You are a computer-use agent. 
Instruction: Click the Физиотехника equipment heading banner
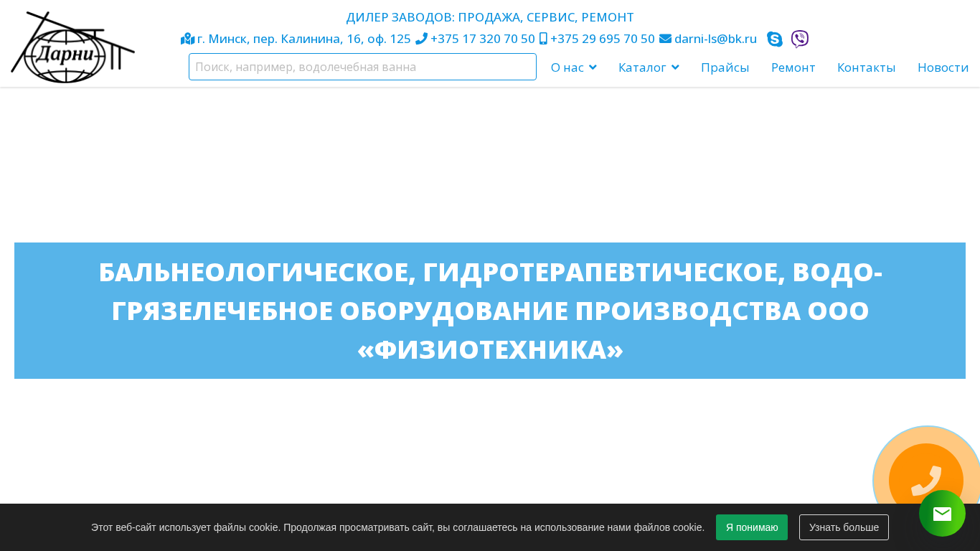point(490,311)
